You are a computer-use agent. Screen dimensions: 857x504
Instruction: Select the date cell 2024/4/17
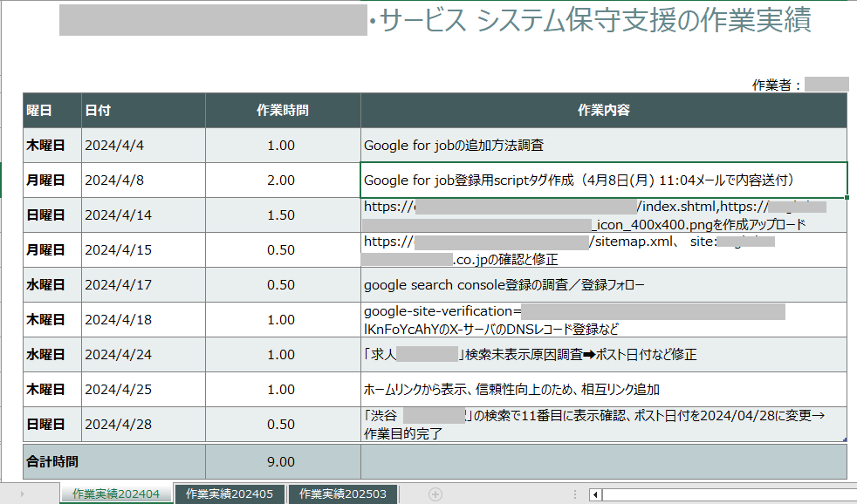pyautogui.click(x=143, y=285)
